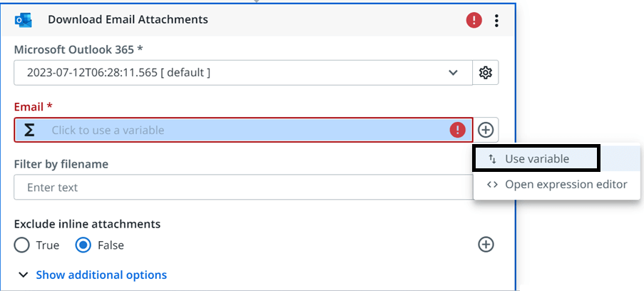Click the plus icon beside Email field

[x=486, y=131]
